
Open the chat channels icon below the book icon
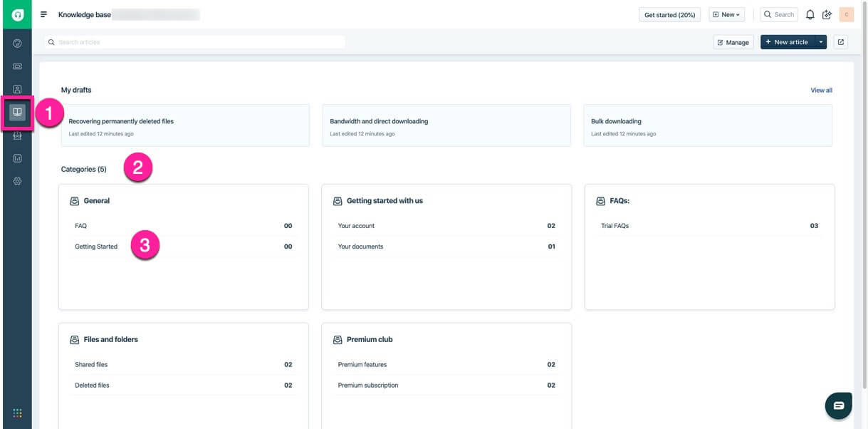[16, 135]
